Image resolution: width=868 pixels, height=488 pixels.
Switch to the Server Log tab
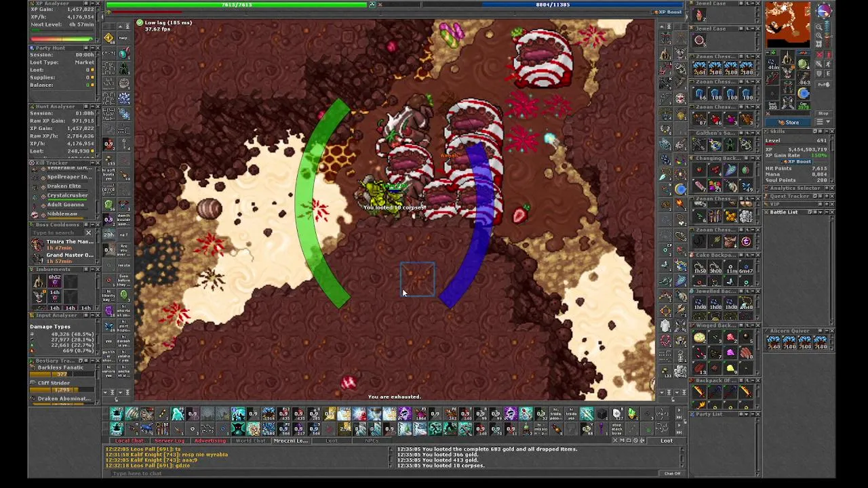[170, 441]
